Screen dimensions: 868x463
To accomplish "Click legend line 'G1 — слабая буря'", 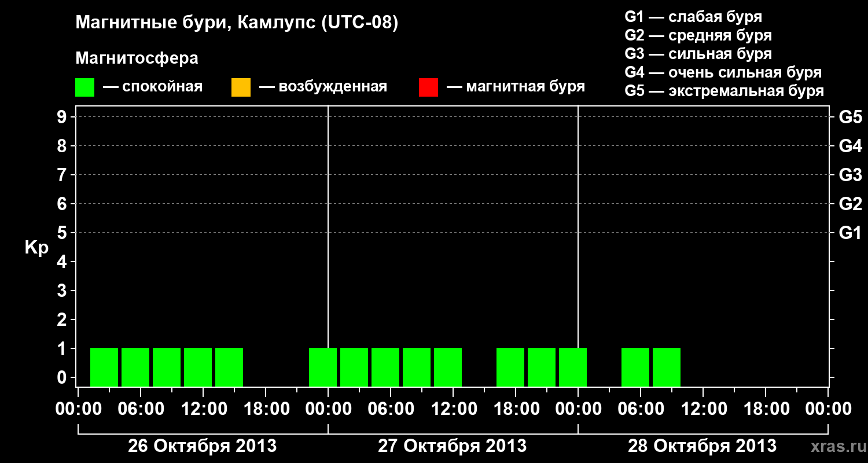I will pyautogui.click(x=693, y=17).
